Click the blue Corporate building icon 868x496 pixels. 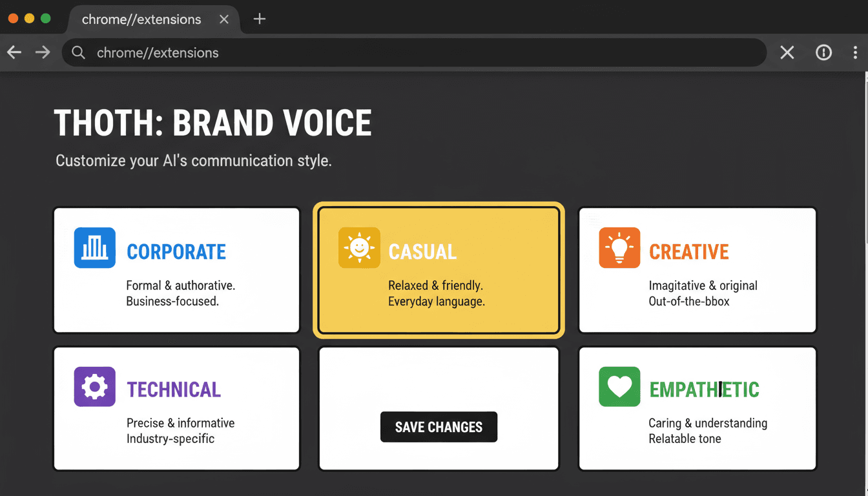point(95,247)
